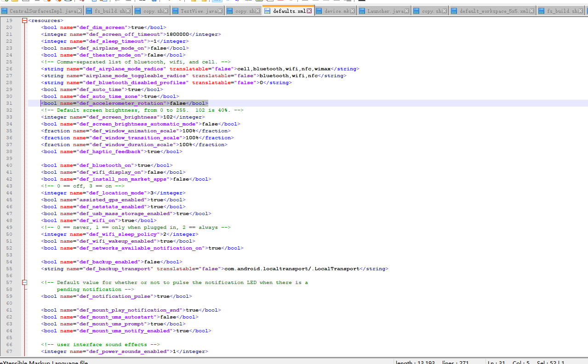Click the 'user interface sound effects' comment
Image resolution: width=588 pixels, height=364 pixels.
click(x=100, y=345)
